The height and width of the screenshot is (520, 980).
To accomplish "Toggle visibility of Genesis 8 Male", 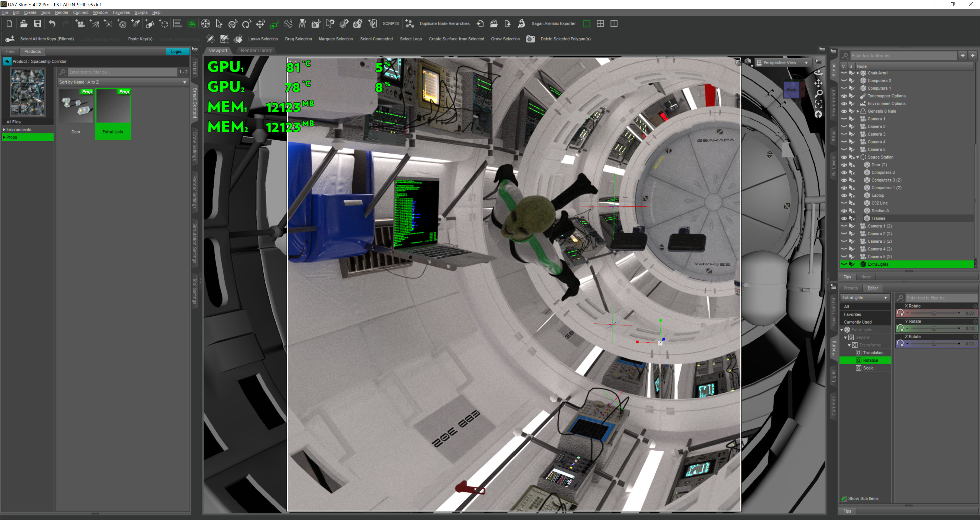I will point(844,111).
